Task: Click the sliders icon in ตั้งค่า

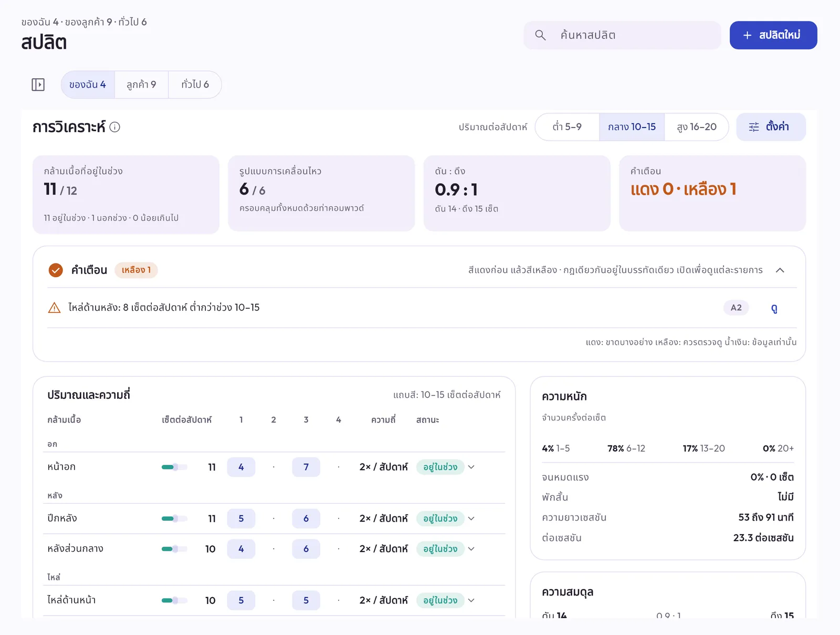Action: [754, 127]
